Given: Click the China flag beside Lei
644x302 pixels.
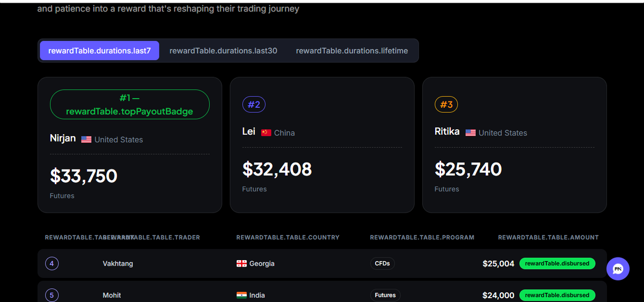Looking at the screenshot, I should pyautogui.click(x=266, y=132).
